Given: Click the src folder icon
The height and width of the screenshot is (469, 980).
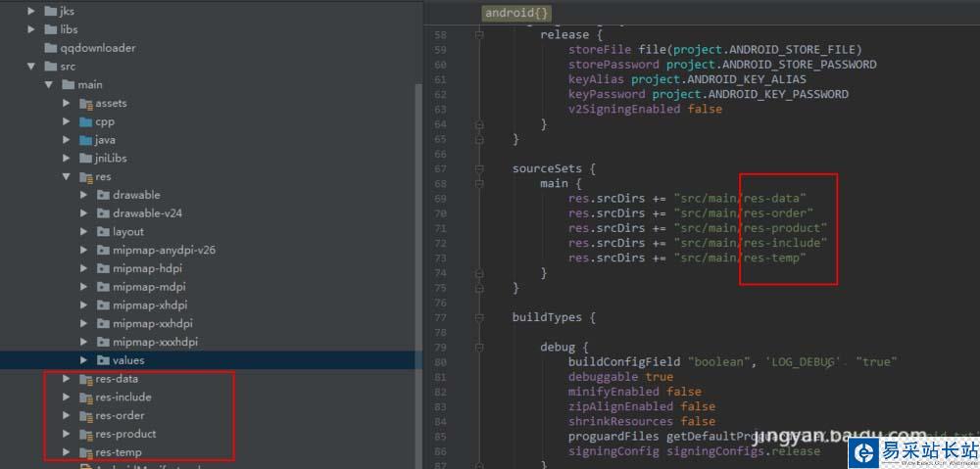Looking at the screenshot, I should tap(51, 67).
